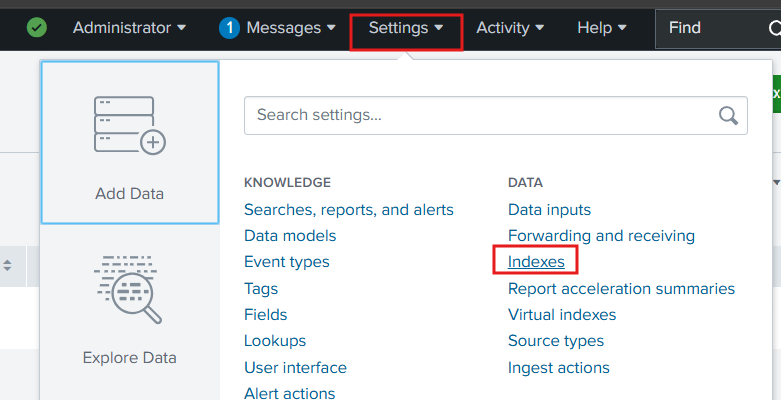Screen dimensions: 781x400
Task: Open Data models settings
Action: [290, 236]
